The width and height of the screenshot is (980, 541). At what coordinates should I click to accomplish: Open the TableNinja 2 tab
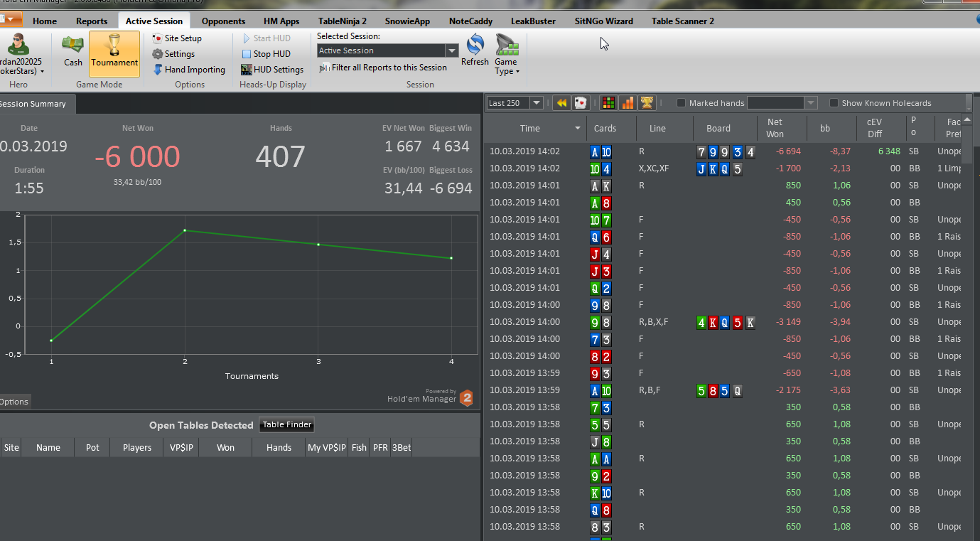pyautogui.click(x=341, y=21)
